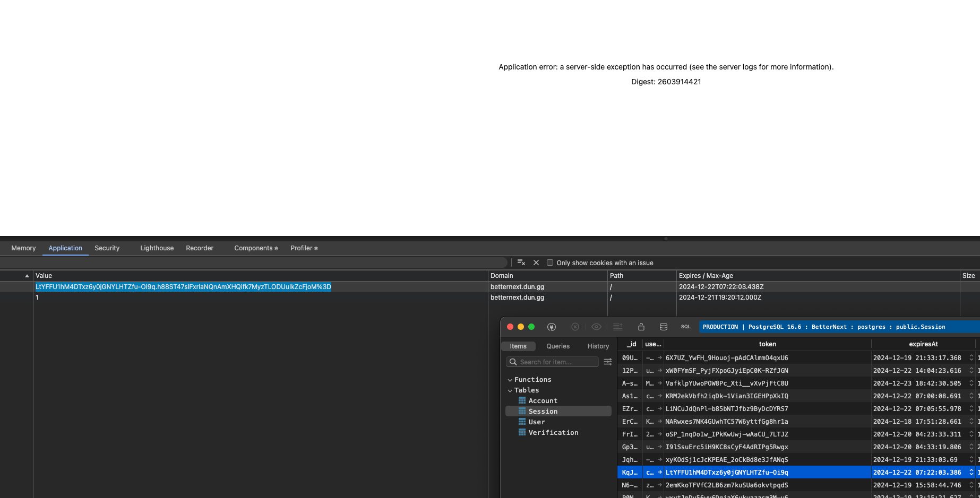Follow the foreign key arrow in the selected KqJ row
This screenshot has width=980, height=498.
point(660,472)
